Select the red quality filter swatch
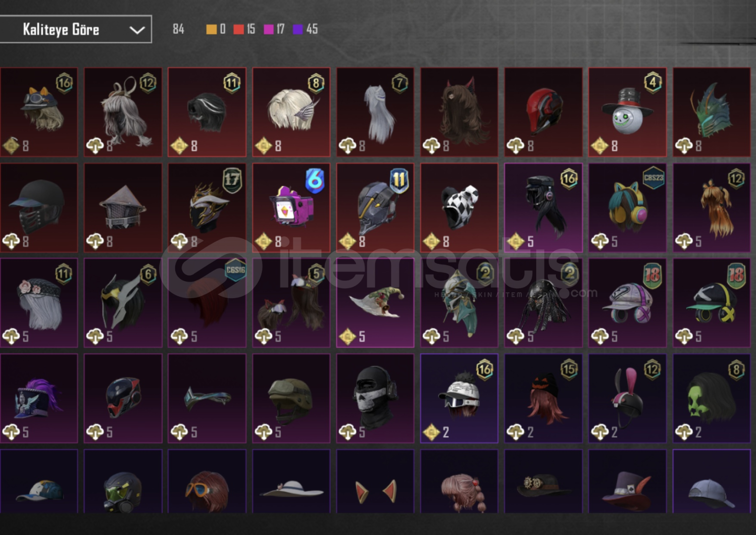This screenshot has height=535, width=756. pyautogui.click(x=239, y=29)
